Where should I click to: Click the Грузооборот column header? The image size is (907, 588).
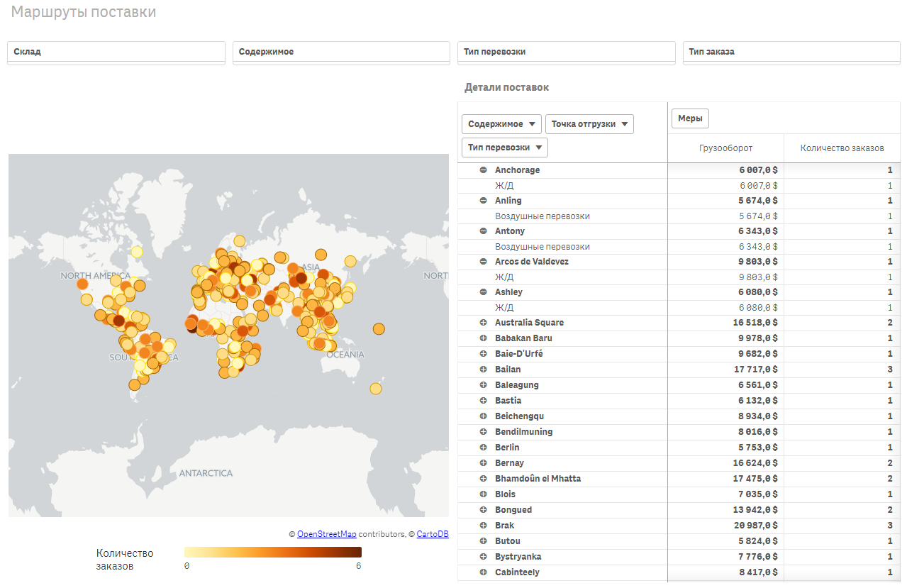(x=725, y=148)
